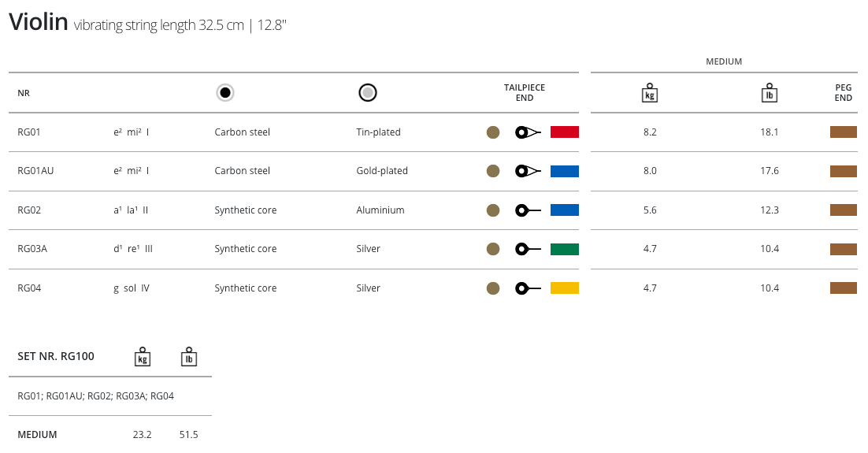Click the ball-end icon in RG04 row

pyautogui.click(x=528, y=288)
